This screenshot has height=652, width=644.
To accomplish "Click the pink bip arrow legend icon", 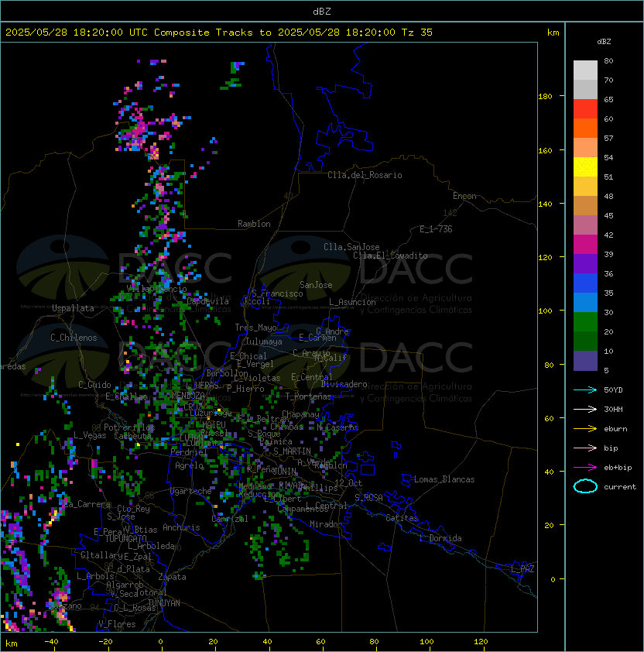I will pyautogui.click(x=585, y=448).
